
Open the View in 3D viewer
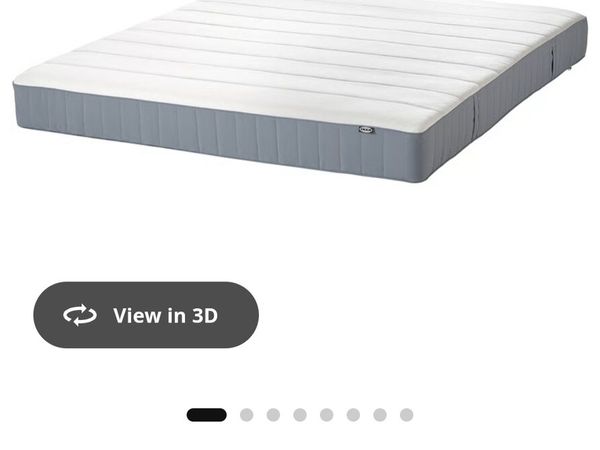pos(146,315)
